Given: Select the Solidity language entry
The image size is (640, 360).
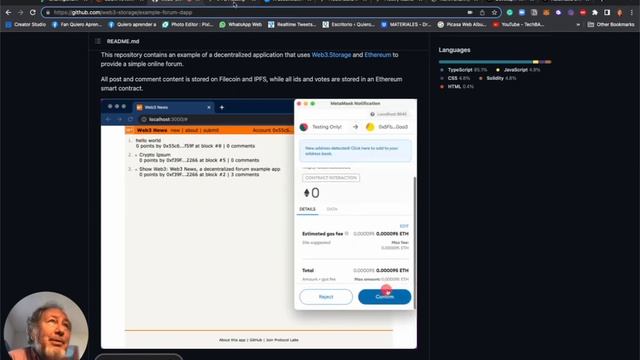Looking at the screenshot, I should tap(498, 78).
